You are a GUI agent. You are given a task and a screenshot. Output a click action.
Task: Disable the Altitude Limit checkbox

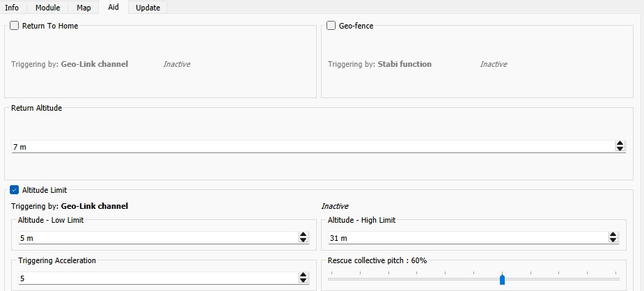coord(15,189)
